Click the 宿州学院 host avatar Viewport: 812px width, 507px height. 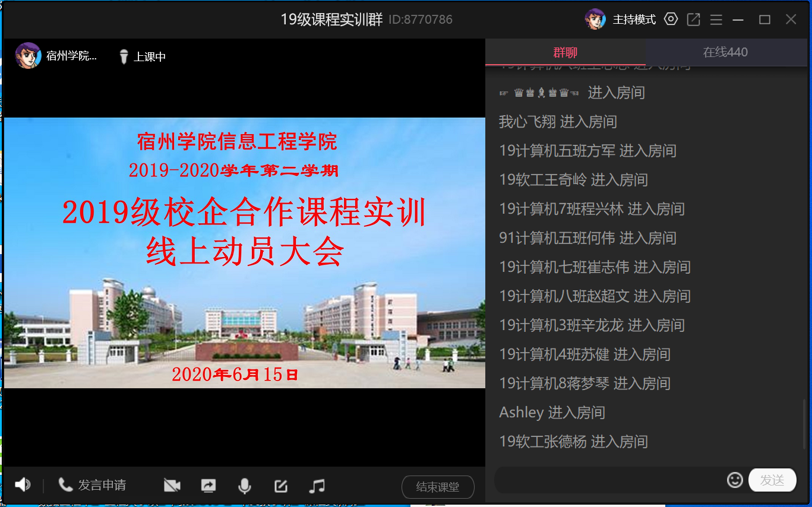[x=28, y=56]
